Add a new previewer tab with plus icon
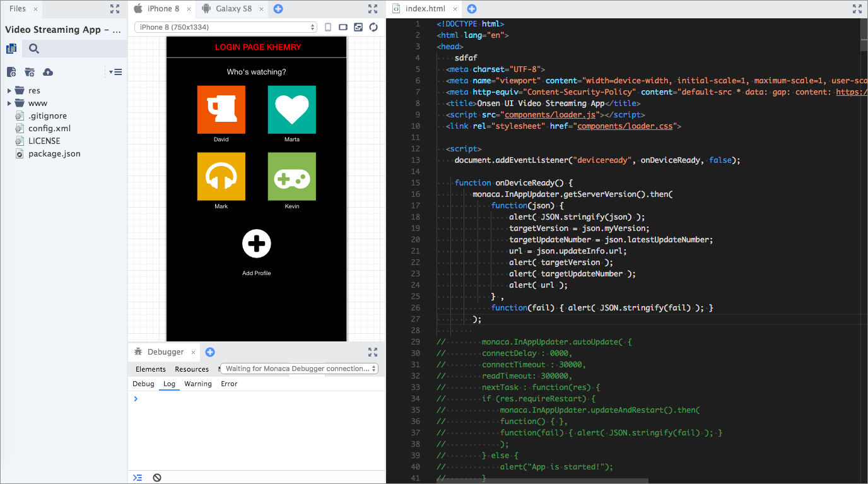 pos(278,9)
